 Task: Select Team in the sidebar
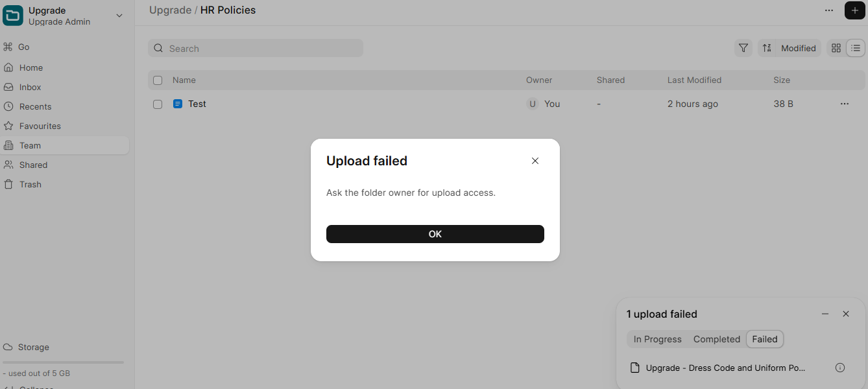(x=65, y=145)
